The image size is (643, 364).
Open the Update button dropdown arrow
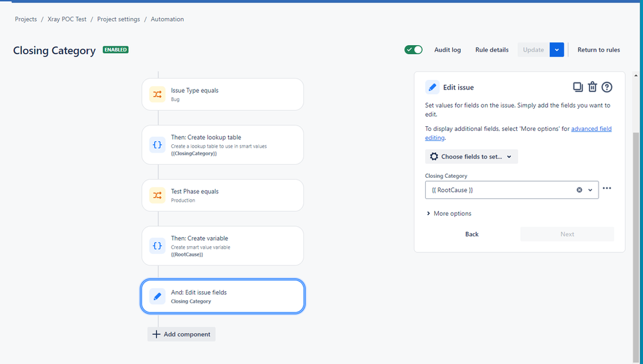click(x=557, y=50)
